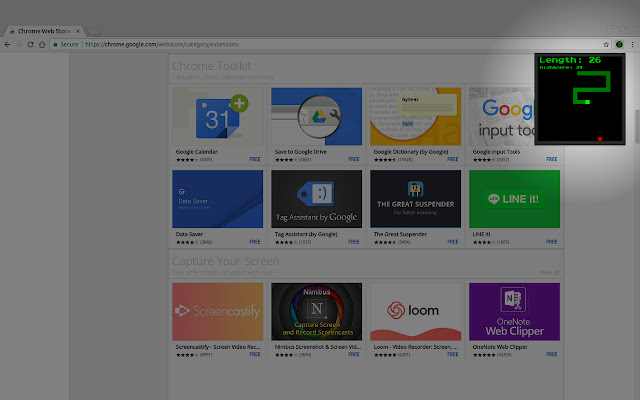Viewport: 640px width, 400px height.
Task: Go to the browser home page
Action: [42, 44]
